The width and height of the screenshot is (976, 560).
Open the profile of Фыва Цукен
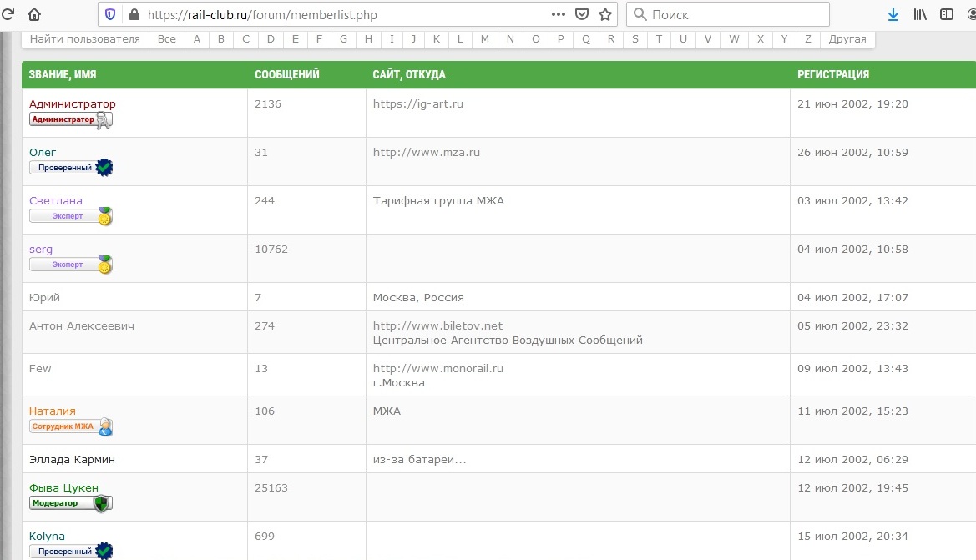click(63, 488)
